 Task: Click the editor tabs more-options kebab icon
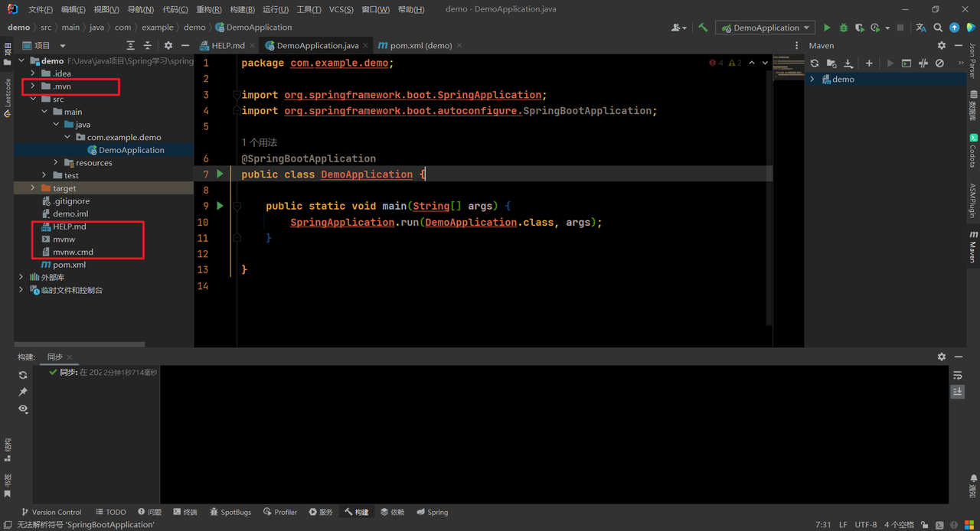[x=796, y=46]
